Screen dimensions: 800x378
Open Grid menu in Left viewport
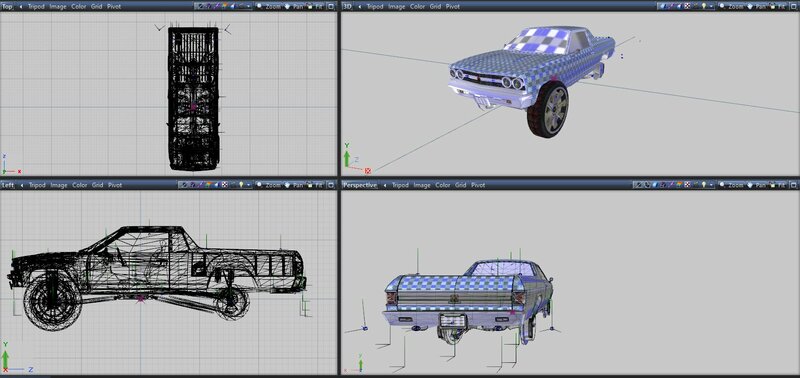pos(97,185)
